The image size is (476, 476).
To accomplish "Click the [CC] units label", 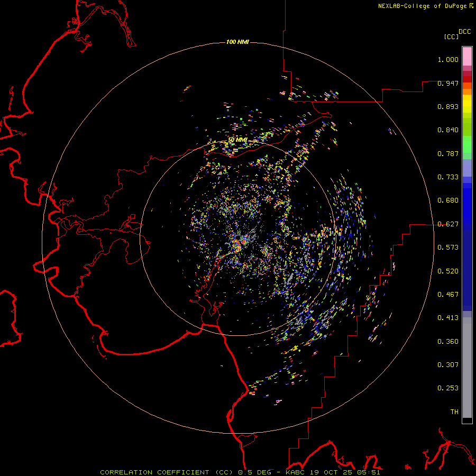I will (451, 36).
